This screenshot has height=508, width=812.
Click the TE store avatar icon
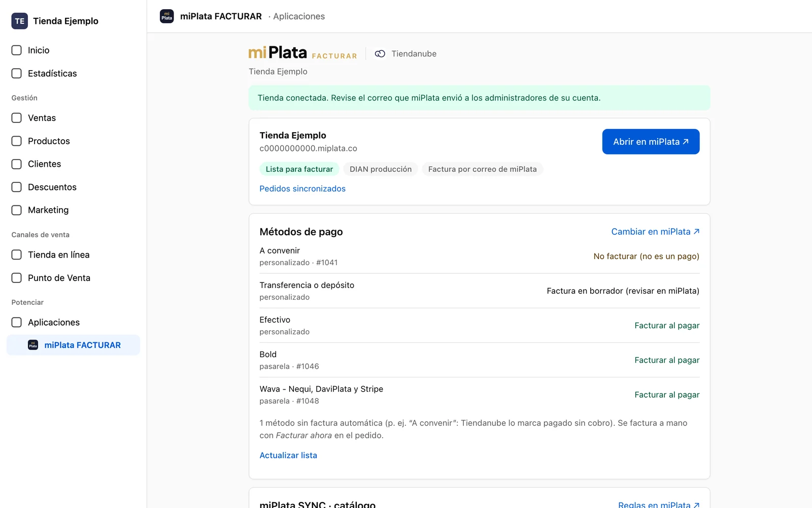pyautogui.click(x=20, y=21)
